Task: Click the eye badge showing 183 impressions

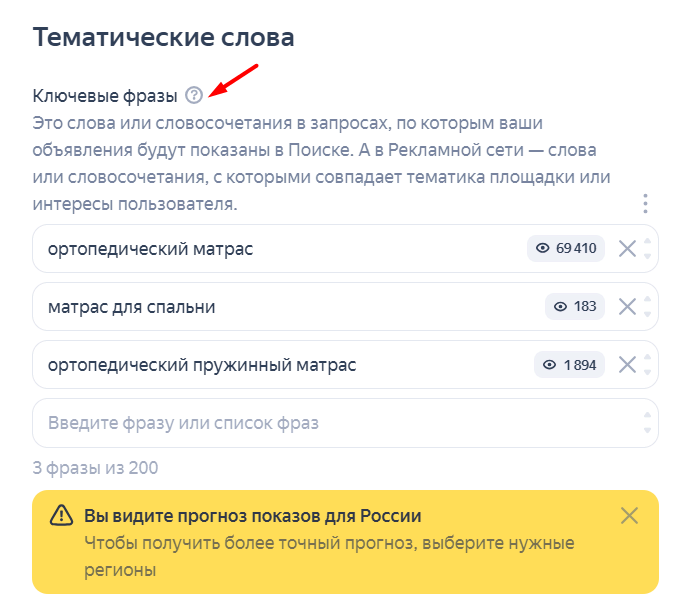Action: click(575, 307)
